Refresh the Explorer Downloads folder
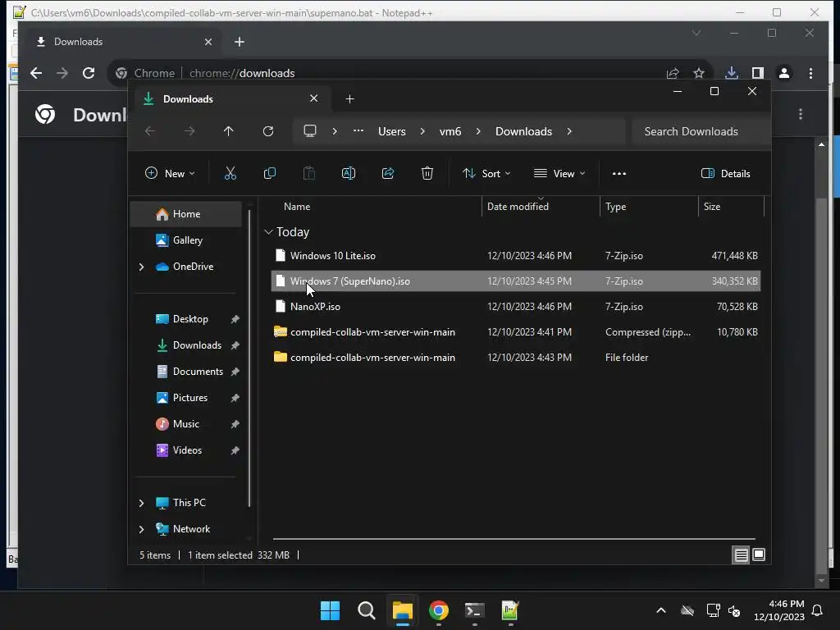This screenshot has width=840, height=630. tap(268, 131)
